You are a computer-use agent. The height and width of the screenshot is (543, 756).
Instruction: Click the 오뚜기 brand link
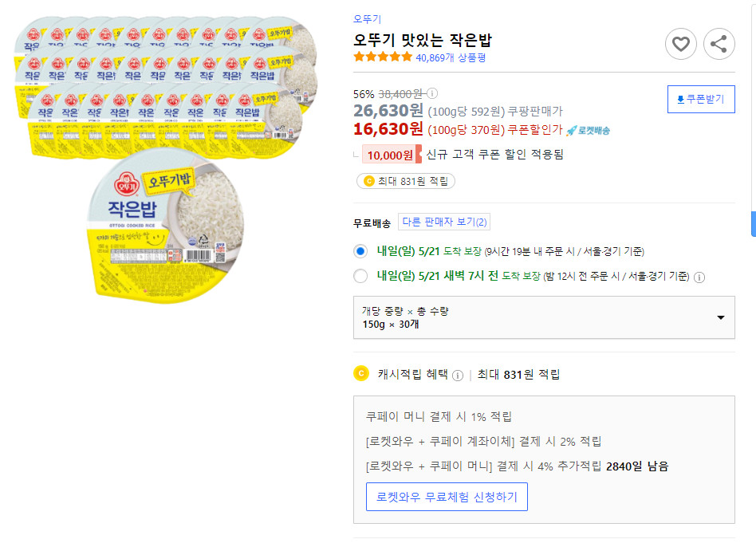point(367,19)
